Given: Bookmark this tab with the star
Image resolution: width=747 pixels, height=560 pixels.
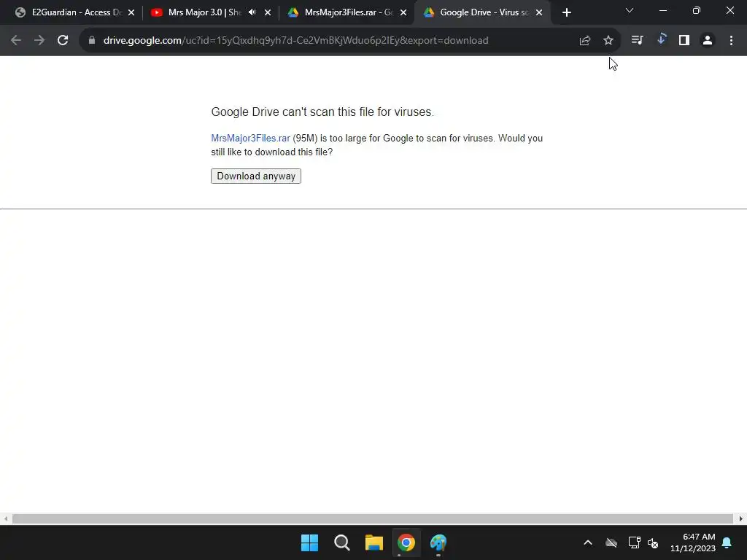Looking at the screenshot, I should [608, 41].
